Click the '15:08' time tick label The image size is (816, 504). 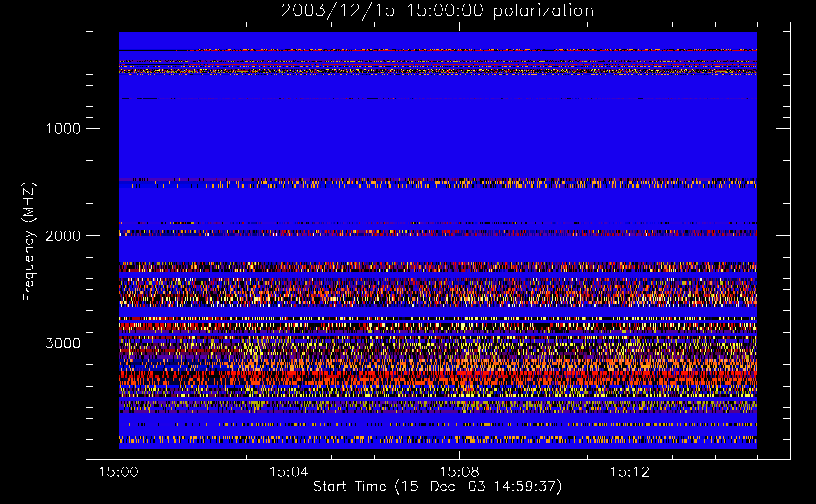(x=459, y=472)
